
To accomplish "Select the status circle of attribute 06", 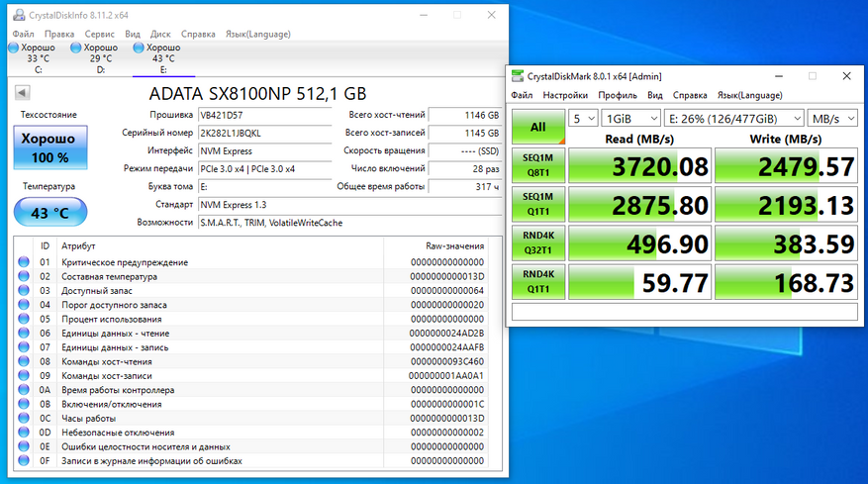I will (23, 333).
